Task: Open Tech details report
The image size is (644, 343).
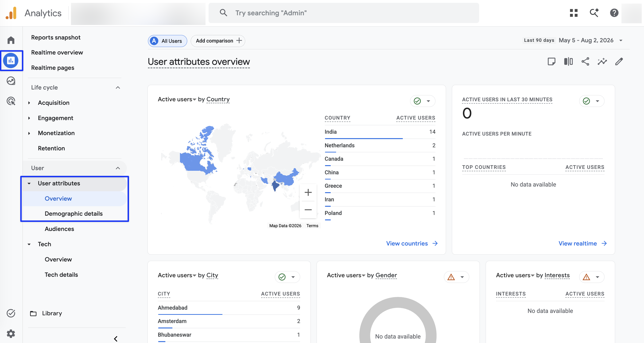Action: pos(61,275)
